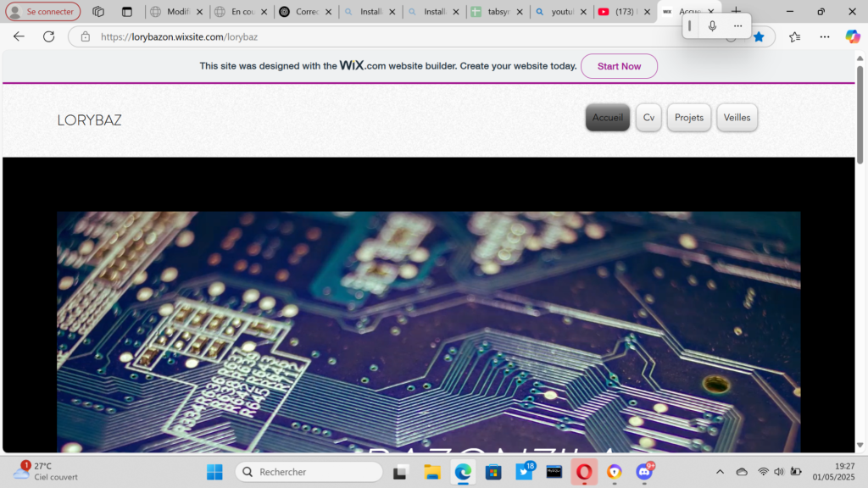Click the Se connecter profile button
This screenshot has height=488, width=868.
pos(43,12)
